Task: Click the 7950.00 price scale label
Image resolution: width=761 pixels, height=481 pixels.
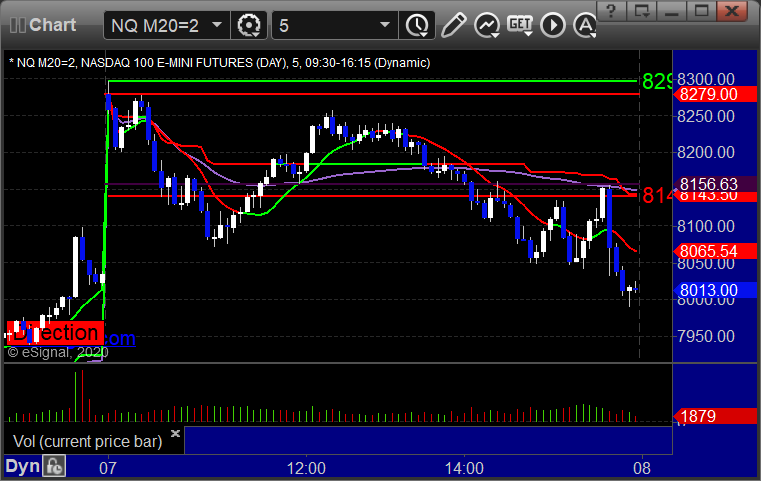Action: (x=706, y=336)
